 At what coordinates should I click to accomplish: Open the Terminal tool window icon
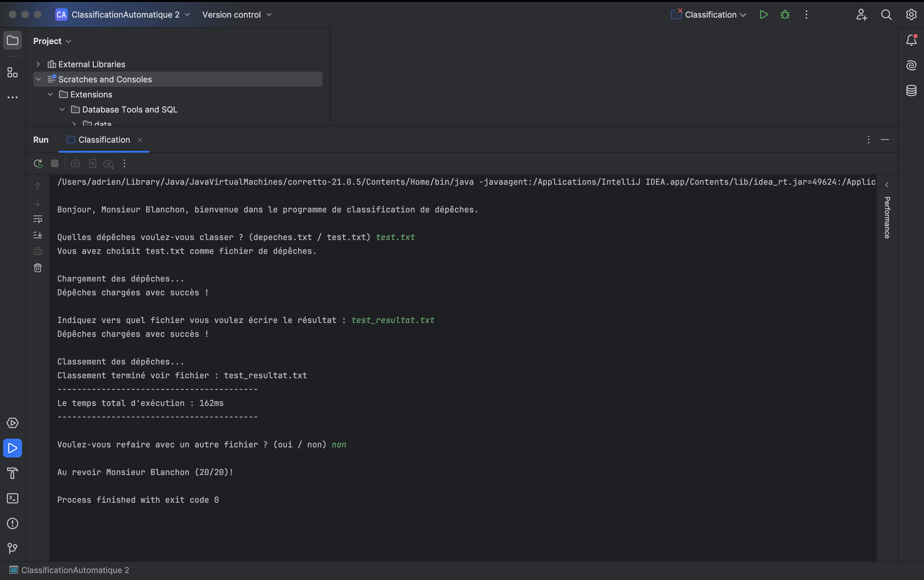coord(13,498)
